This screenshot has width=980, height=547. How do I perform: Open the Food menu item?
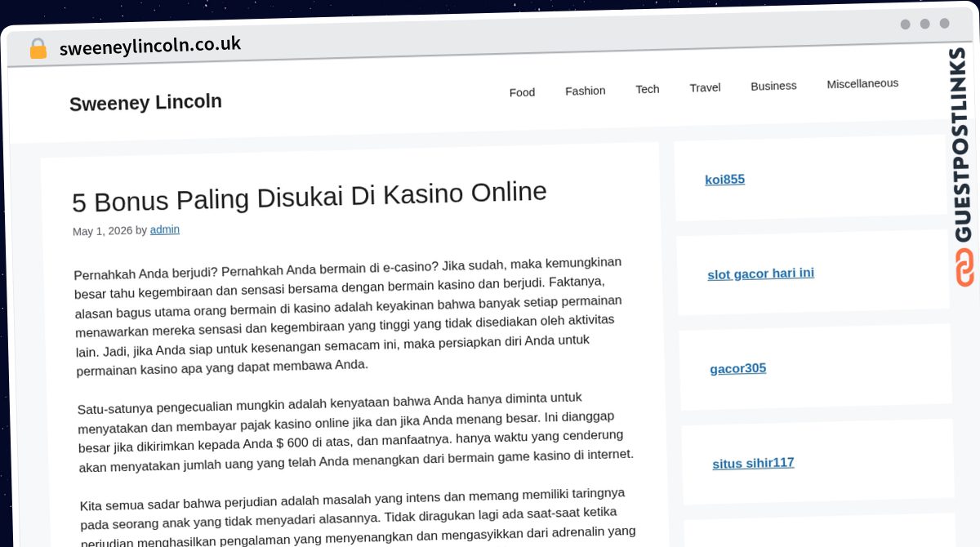(x=522, y=92)
